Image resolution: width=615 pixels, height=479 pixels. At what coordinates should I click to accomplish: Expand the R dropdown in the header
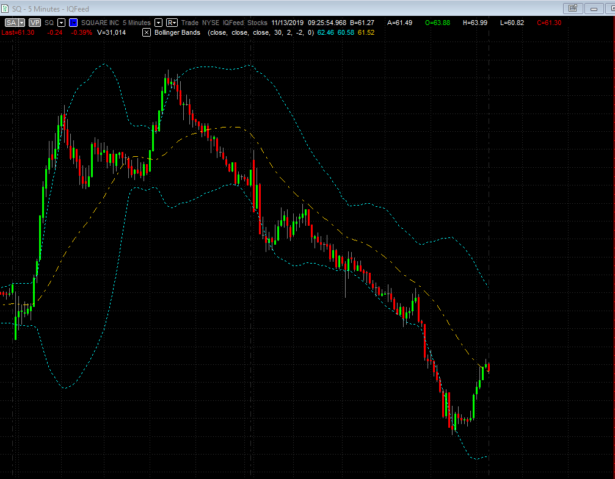point(172,21)
